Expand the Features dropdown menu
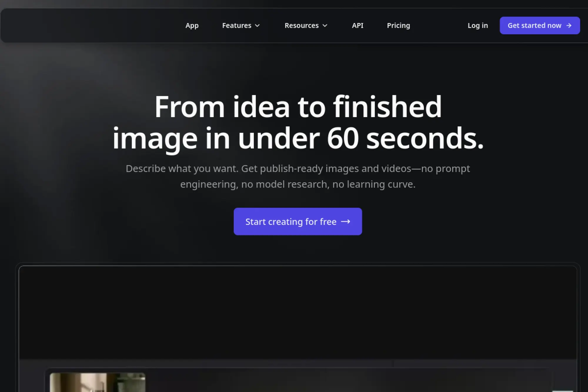Viewport: 588px width, 392px height. click(x=237, y=26)
